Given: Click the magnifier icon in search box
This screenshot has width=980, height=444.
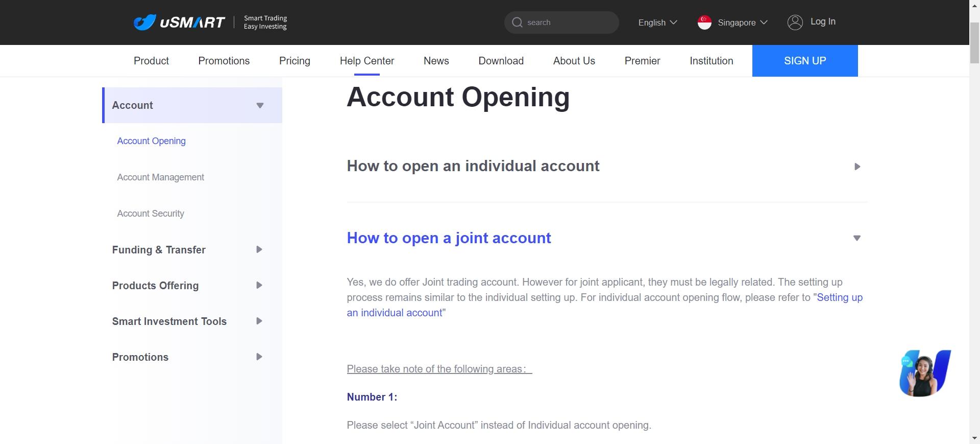Looking at the screenshot, I should click(517, 22).
